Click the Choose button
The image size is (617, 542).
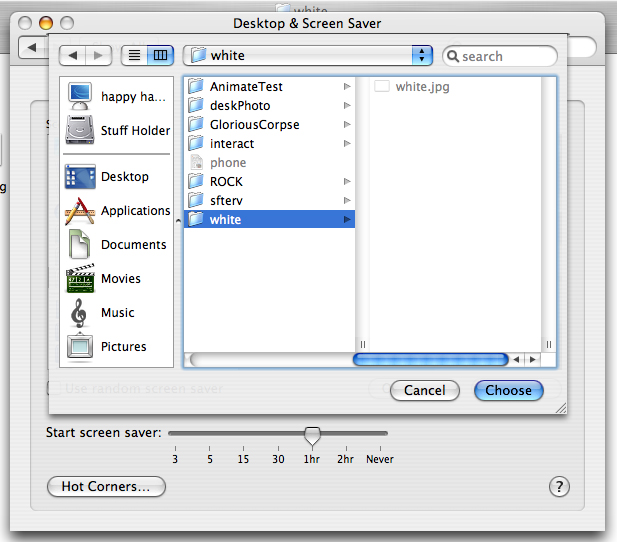point(508,390)
